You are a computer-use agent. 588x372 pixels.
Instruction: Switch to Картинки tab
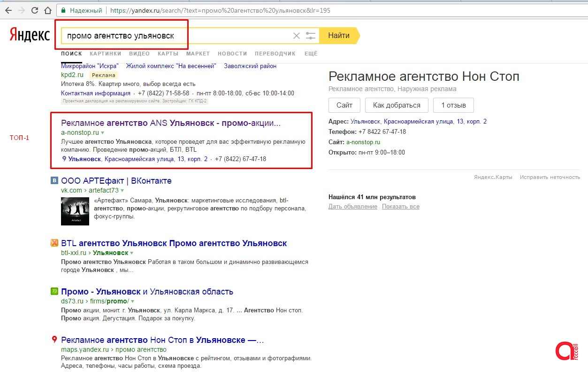pyautogui.click(x=106, y=54)
